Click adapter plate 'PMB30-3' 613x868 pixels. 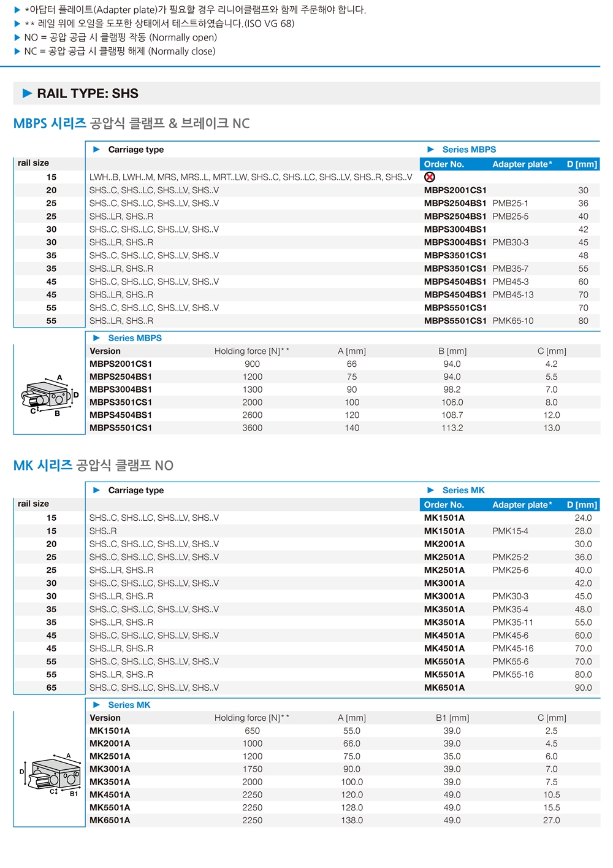[x=510, y=242]
